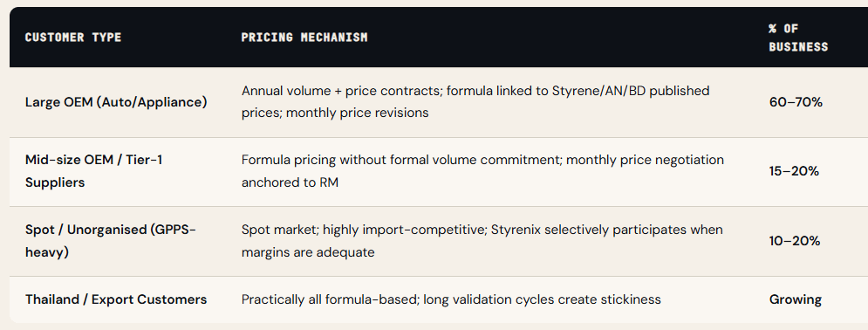868x330 pixels.
Task: Click the long validation cycles stickiness text
Action: [451, 299]
